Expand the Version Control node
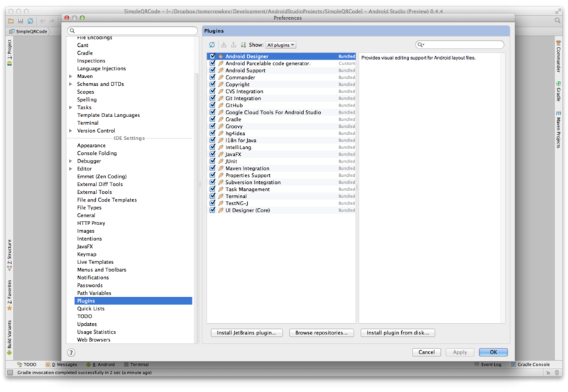Viewport: 568px width, 392px height. tap(70, 131)
